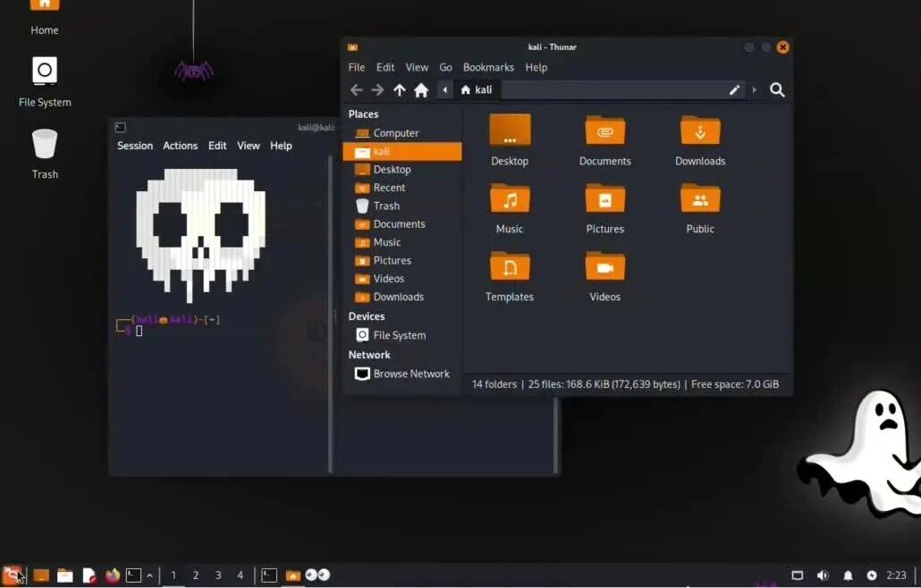Open Thunar Help menu

tap(537, 68)
